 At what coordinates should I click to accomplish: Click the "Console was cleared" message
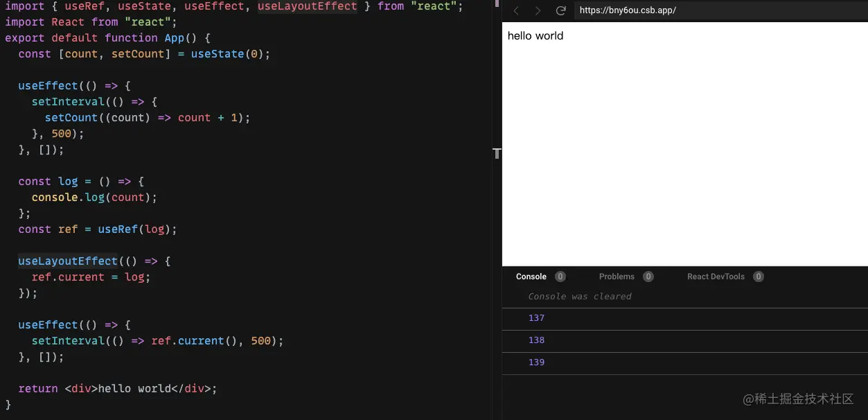[580, 296]
